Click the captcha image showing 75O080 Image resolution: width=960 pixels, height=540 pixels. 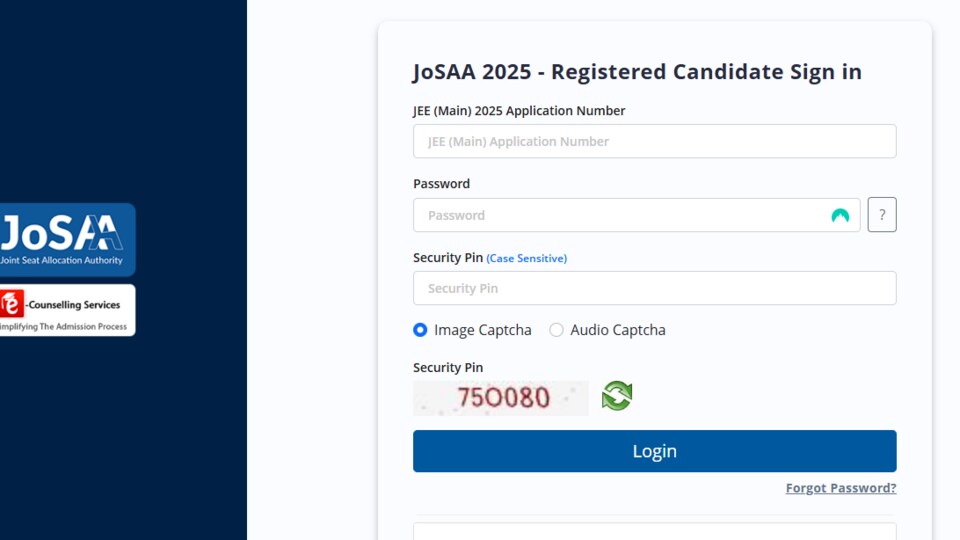[x=501, y=398]
